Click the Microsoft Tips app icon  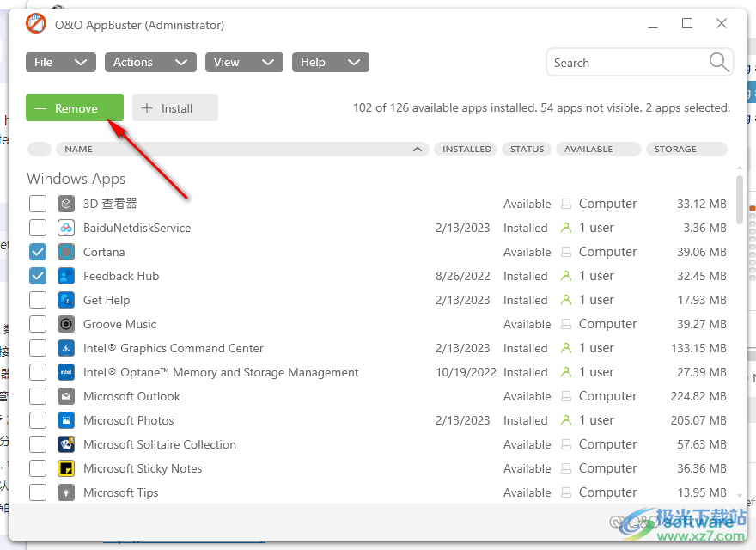pyautogui.click(x=66, y=492)
